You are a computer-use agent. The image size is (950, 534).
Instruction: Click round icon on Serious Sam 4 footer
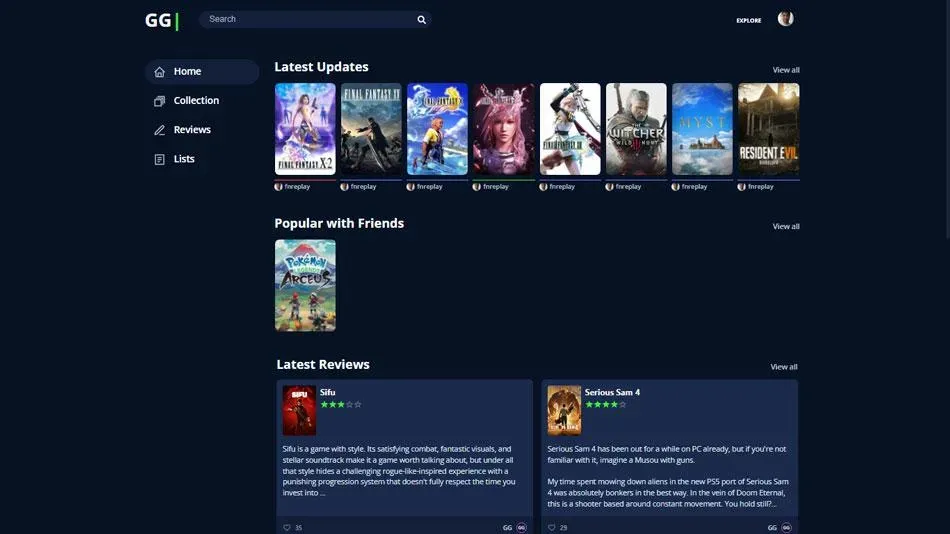coord(786,527)
